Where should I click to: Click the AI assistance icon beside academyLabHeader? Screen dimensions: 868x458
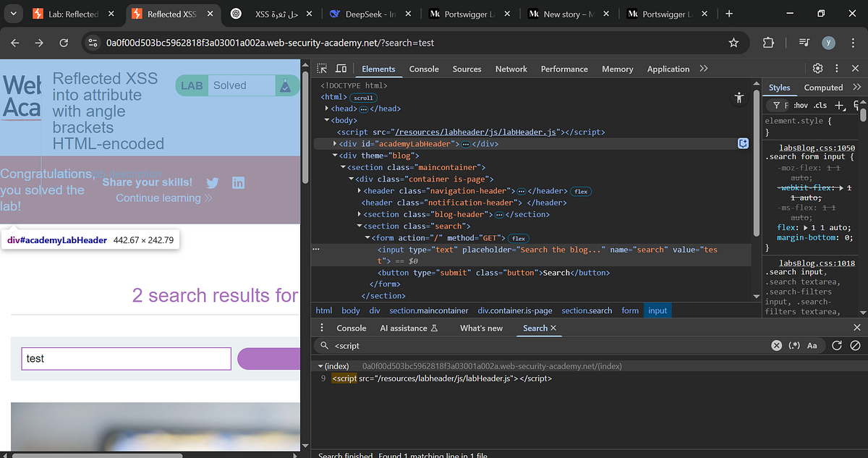click(743, 143)
